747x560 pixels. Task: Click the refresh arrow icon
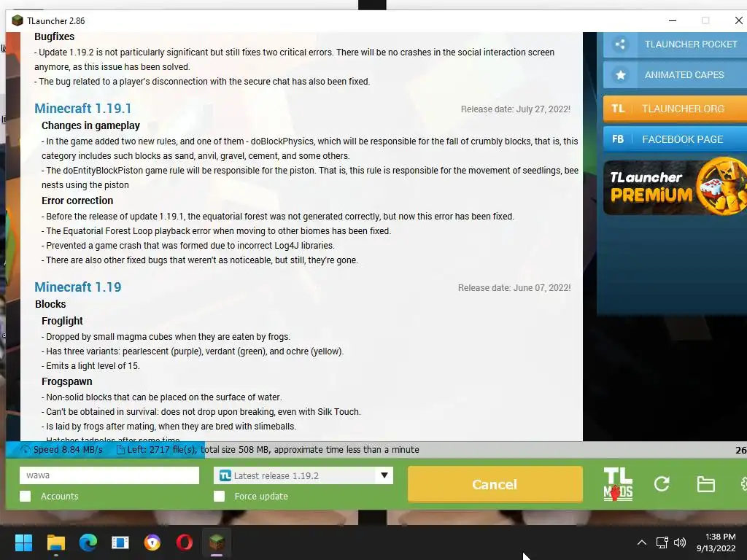[x=662, y=484]
